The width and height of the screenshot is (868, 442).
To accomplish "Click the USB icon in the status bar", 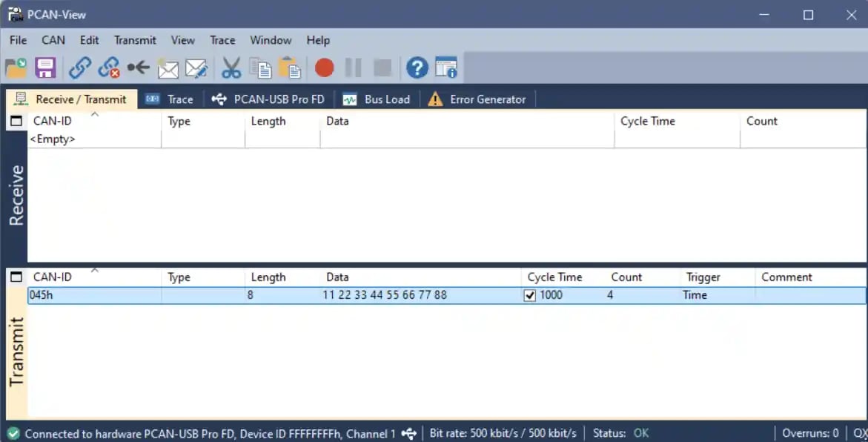I will pyautogui.click(x=409, y=433).
